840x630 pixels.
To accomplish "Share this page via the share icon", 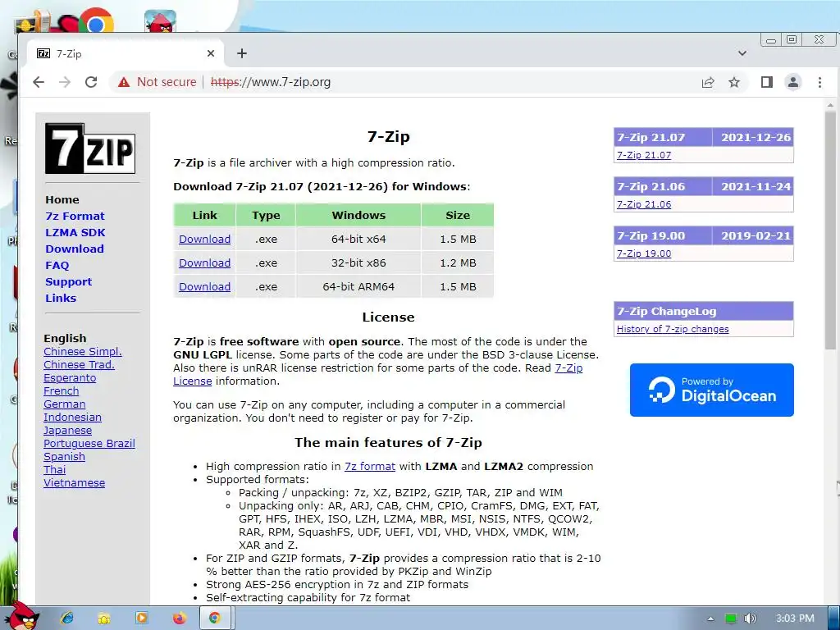I will 708,82.
